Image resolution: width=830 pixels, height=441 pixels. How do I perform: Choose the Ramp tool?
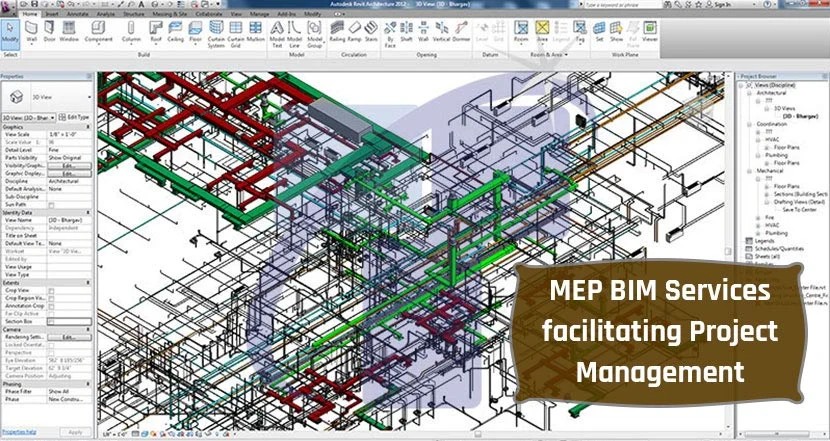click(355, 32)
